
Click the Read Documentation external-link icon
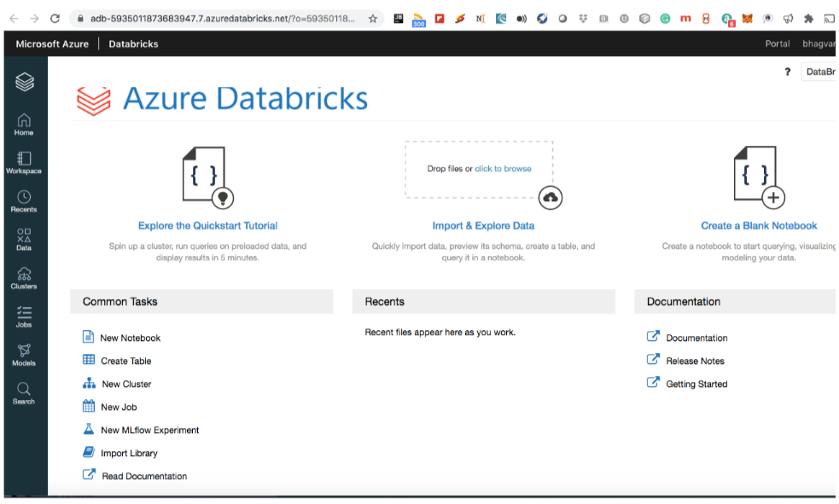89,475
